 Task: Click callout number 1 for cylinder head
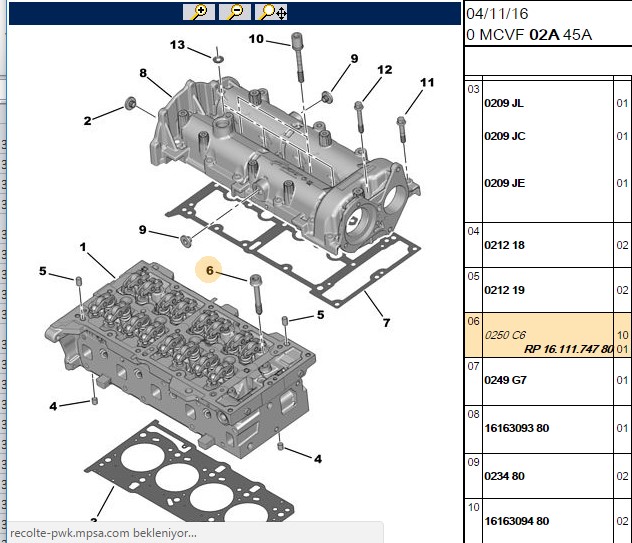click(x=83, y=247)
